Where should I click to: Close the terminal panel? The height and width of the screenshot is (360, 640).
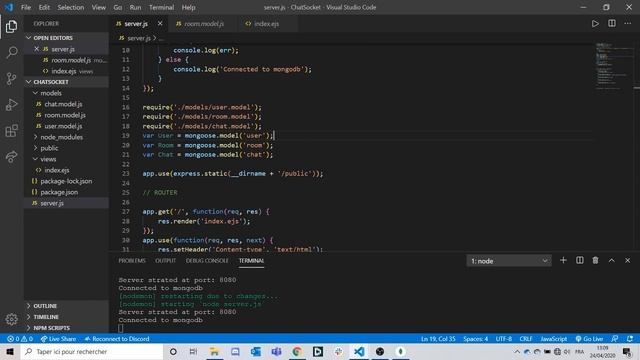627,260
